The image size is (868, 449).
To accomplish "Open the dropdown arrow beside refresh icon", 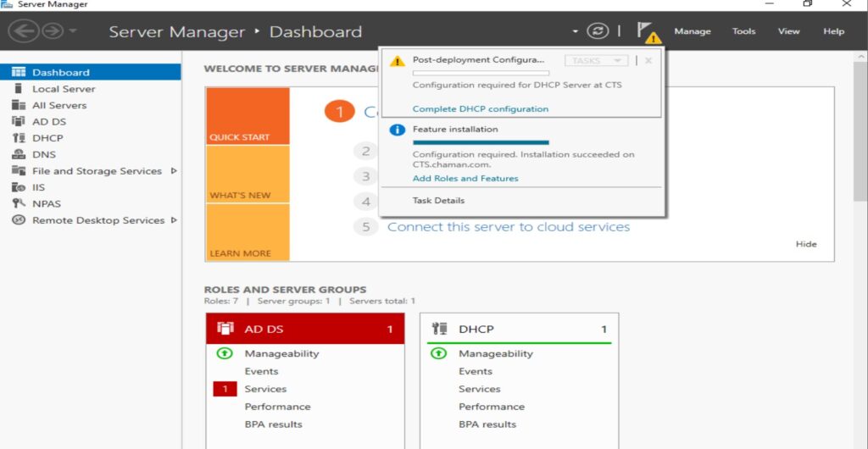I will (x=576, y=31).
